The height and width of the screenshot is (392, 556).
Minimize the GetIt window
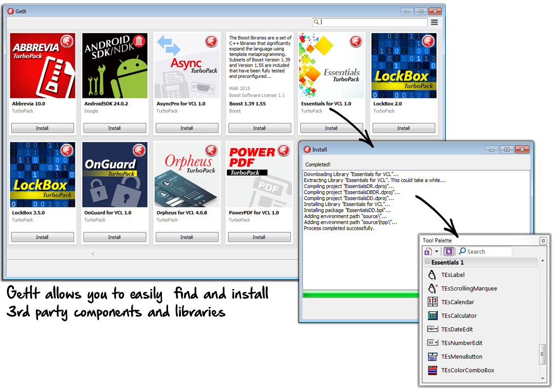click(x=407, y=11)
